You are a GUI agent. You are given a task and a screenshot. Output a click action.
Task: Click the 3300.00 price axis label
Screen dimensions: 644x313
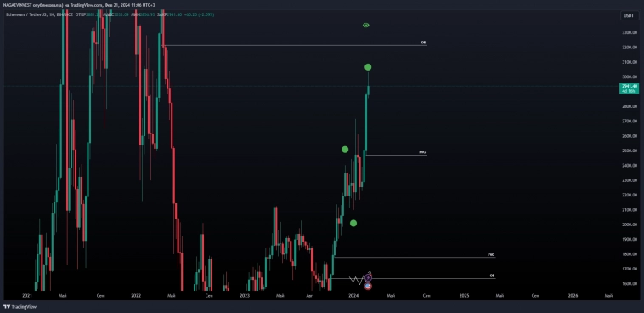(x=630, y=32)
